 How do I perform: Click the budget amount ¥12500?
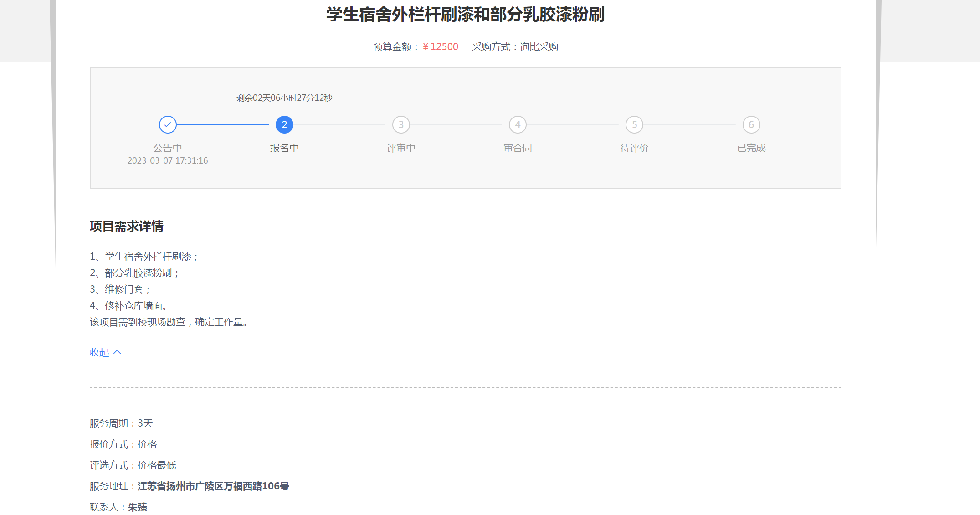tap(440, 47)
